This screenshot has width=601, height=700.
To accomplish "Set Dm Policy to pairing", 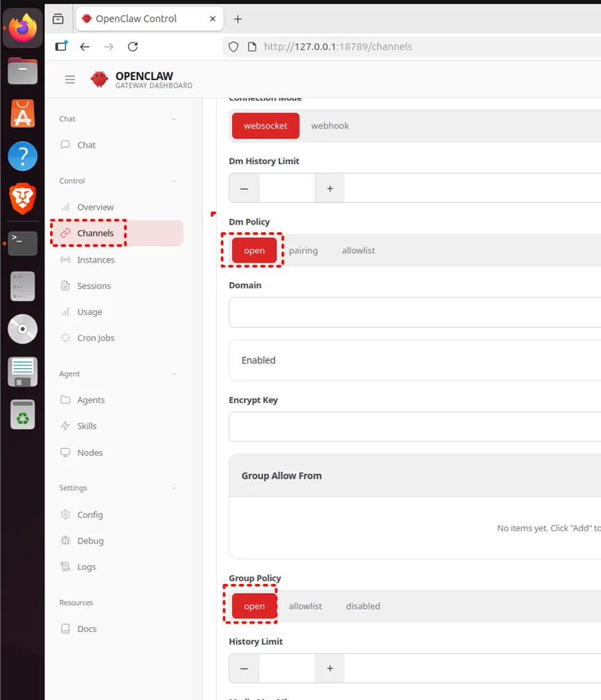I will coord(304,250).
